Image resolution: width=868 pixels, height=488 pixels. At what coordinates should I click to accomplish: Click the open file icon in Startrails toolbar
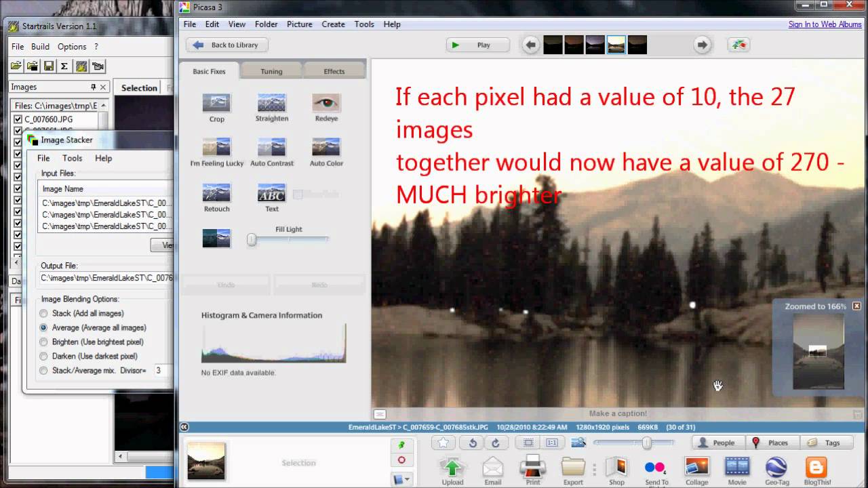point(16,66)
